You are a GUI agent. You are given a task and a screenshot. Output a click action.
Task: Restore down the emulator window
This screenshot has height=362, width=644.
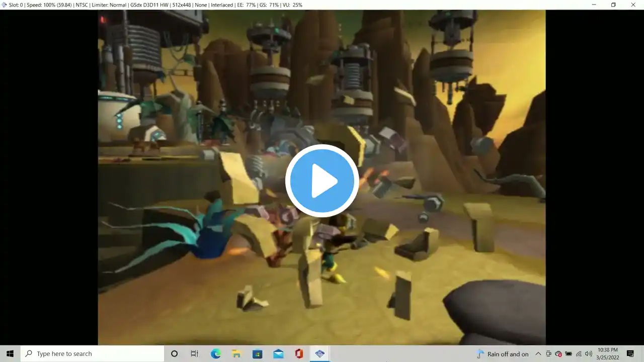click(x=613, y=5)
